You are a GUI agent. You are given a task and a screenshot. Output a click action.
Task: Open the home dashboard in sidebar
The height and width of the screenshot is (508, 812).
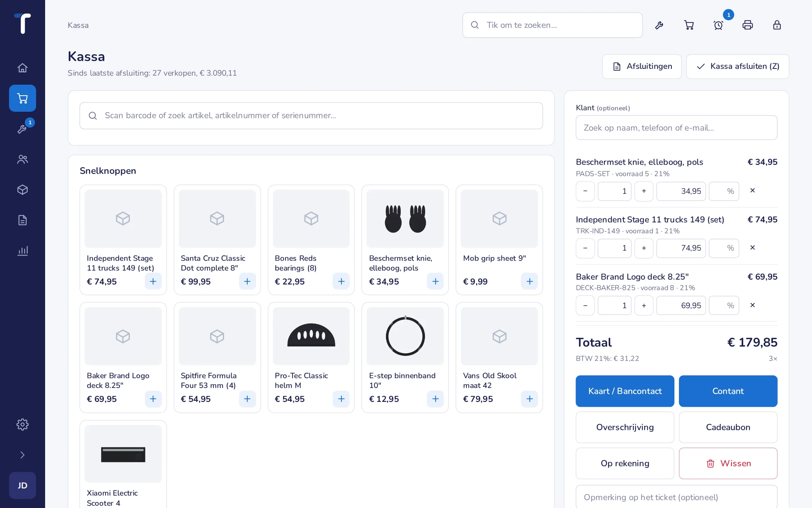(23, 68)
